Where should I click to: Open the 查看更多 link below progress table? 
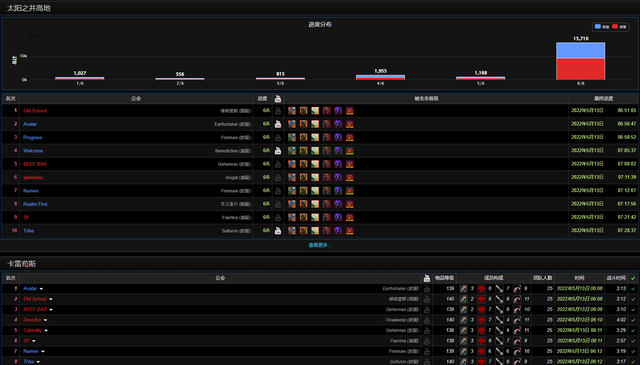320,245
